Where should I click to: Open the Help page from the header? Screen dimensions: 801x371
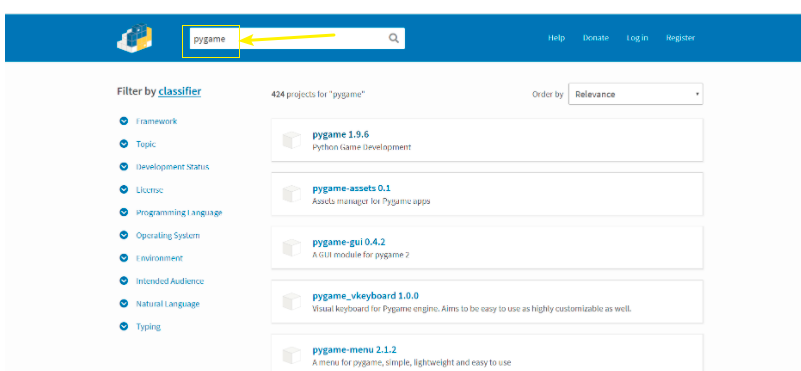[556, 38]
